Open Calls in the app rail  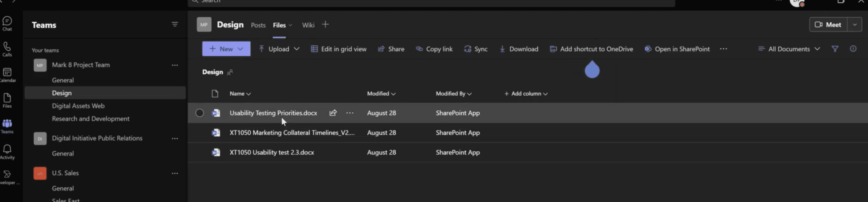click(x=7, y=49)
